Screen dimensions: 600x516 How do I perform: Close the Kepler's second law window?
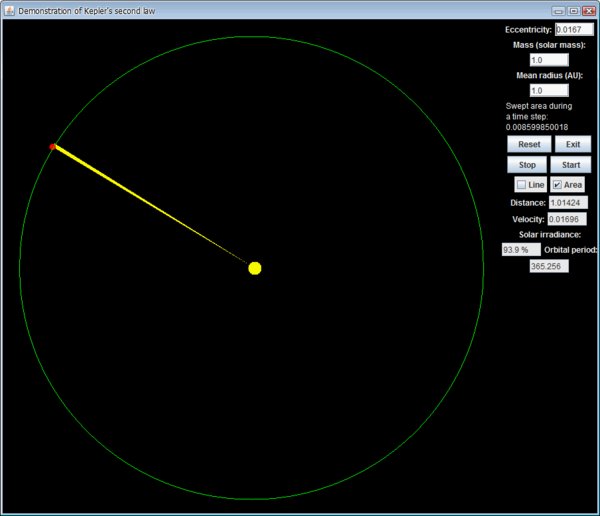tap(589, 11)
